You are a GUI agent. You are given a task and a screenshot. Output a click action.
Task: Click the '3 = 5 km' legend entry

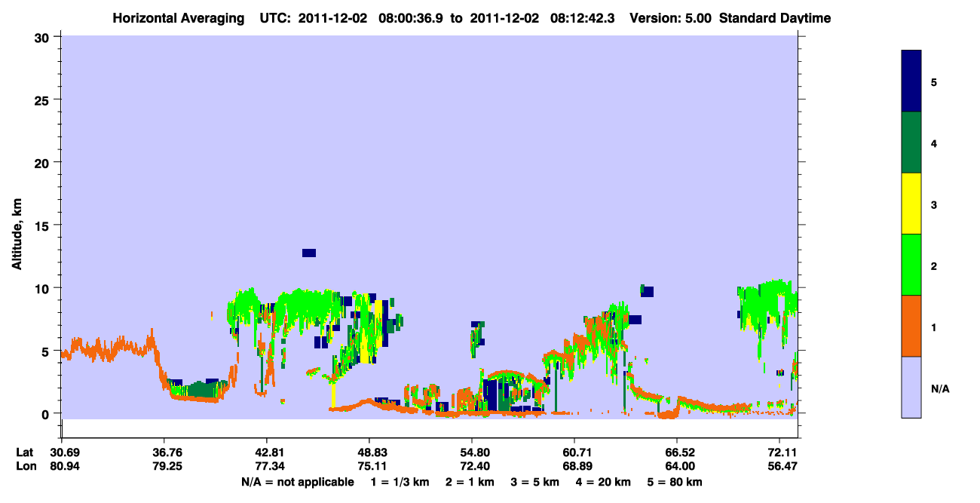pos(534,482)
